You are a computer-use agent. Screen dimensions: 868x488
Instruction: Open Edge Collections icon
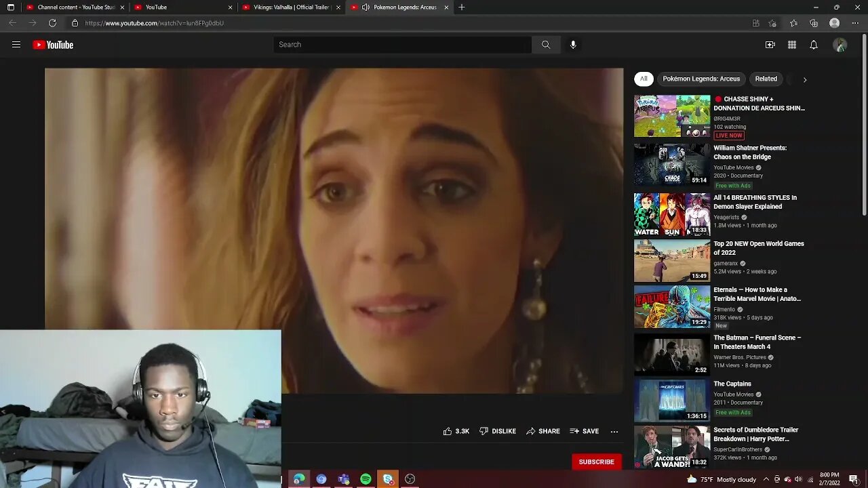click(x=814, y=23)
